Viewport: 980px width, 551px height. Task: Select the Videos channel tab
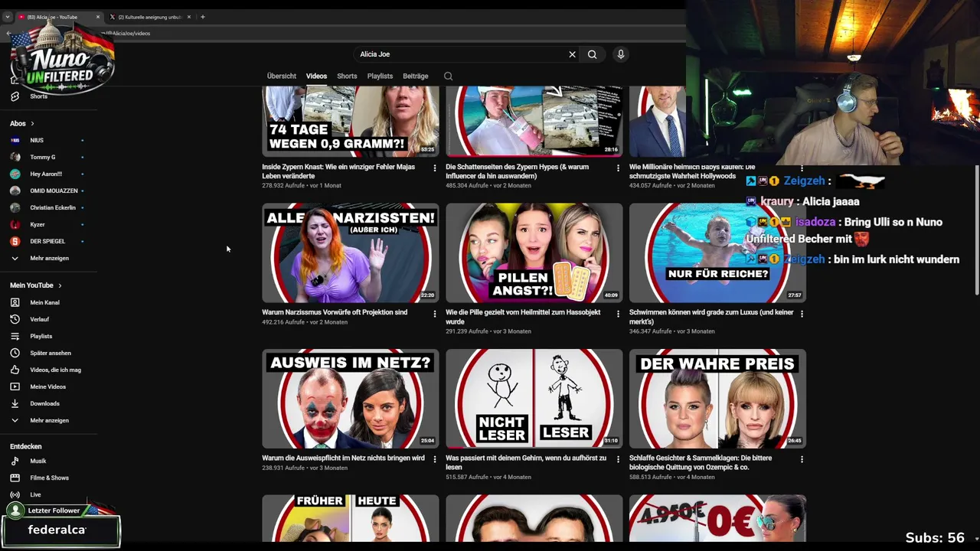pos(316,76)
